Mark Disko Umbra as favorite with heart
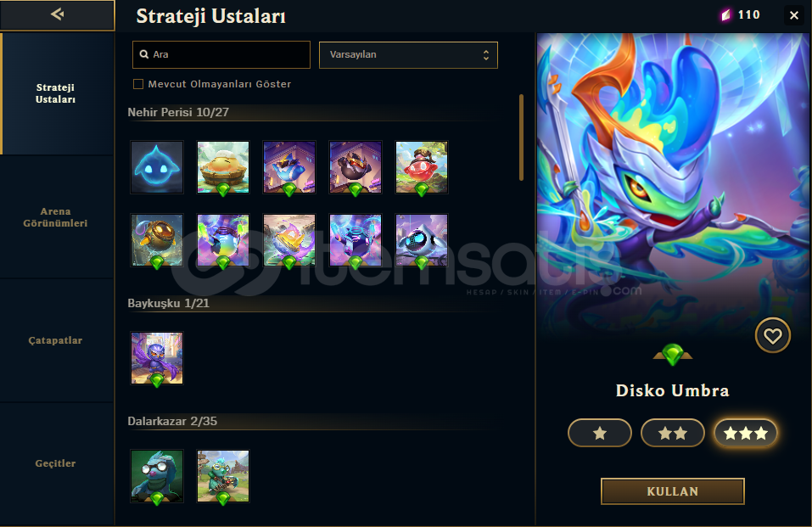 (773, 336)
